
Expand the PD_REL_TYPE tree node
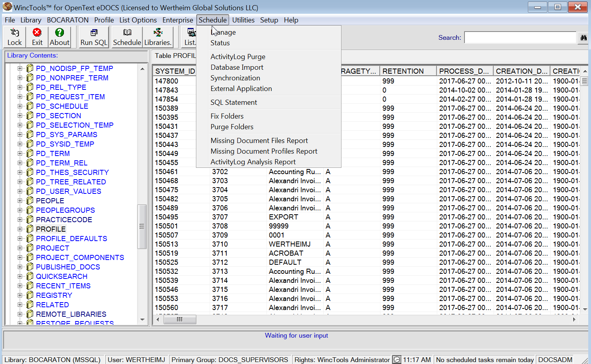click(20, 87)
